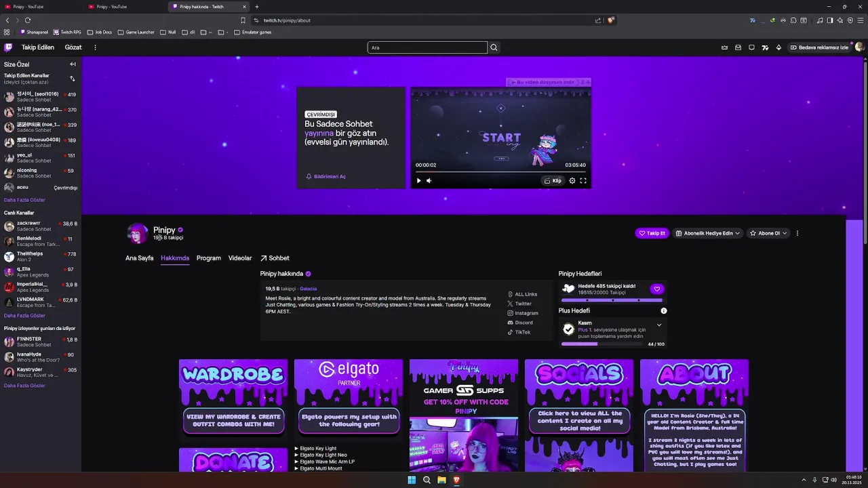Switch to Ana Sayfa tab
This screenshot has height=488, width=868.
[x=139, y=258]
